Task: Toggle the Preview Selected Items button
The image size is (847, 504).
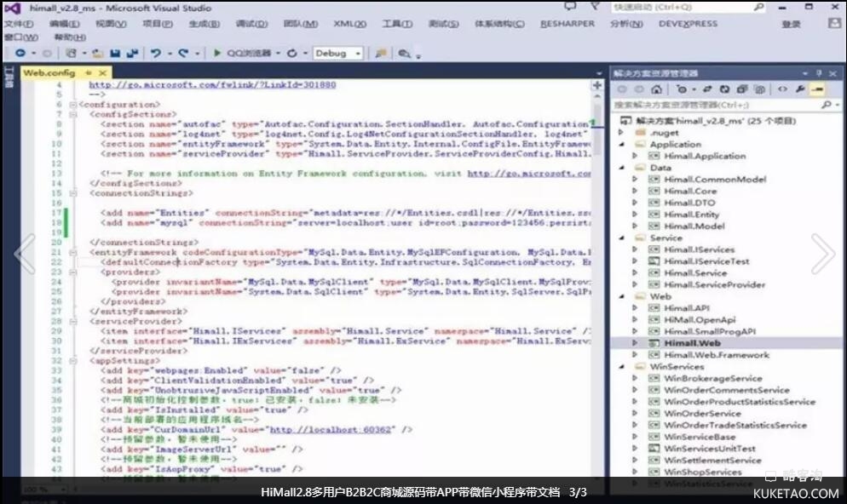Action: click(x=817, y=89)
